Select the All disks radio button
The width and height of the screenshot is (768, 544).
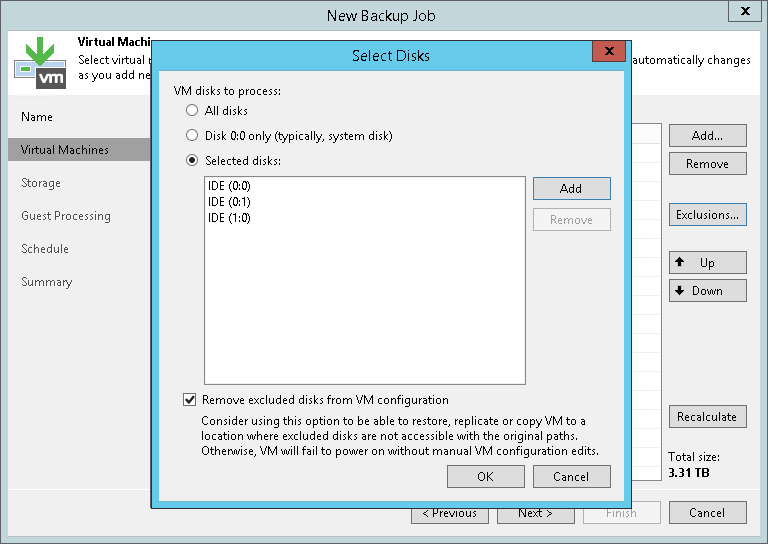coord(192,110)
